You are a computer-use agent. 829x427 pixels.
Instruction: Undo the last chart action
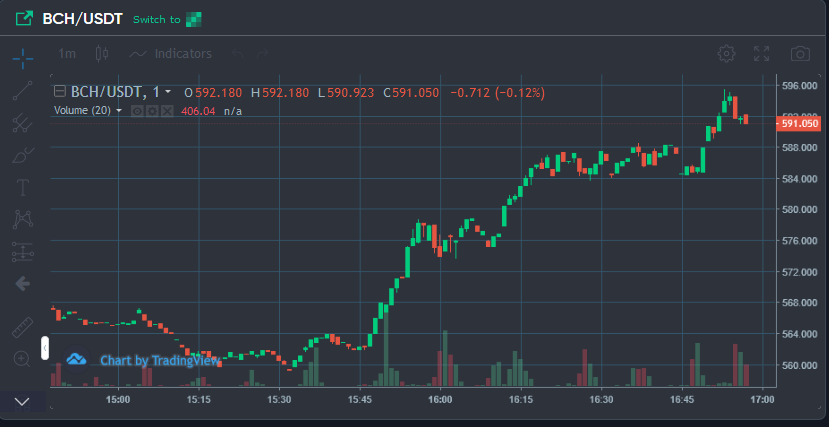point(237,54)
